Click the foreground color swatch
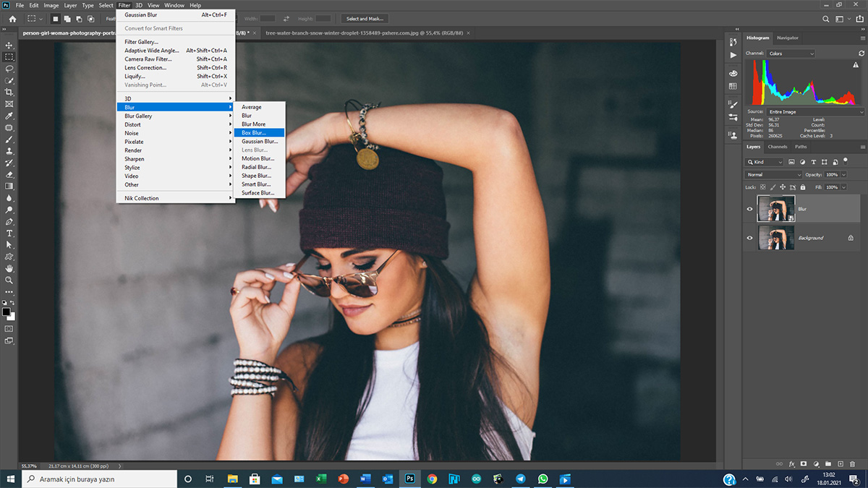Screen dimensions: 868x488 click(x=7, y=312)
